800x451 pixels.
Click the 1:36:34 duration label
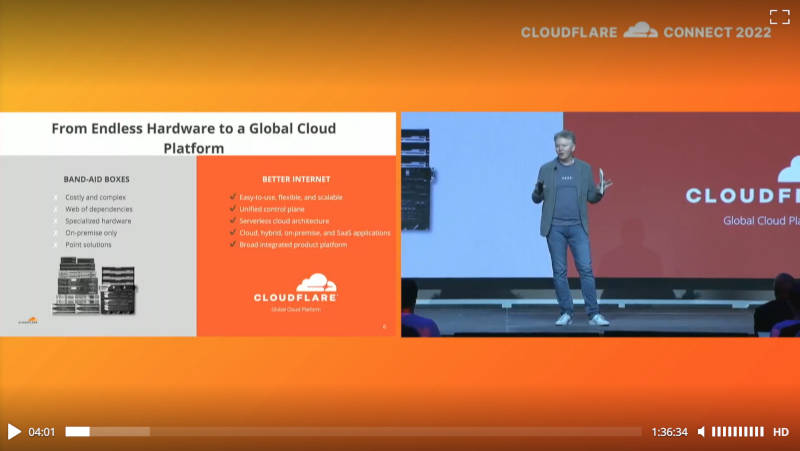(x=669, y=432)
